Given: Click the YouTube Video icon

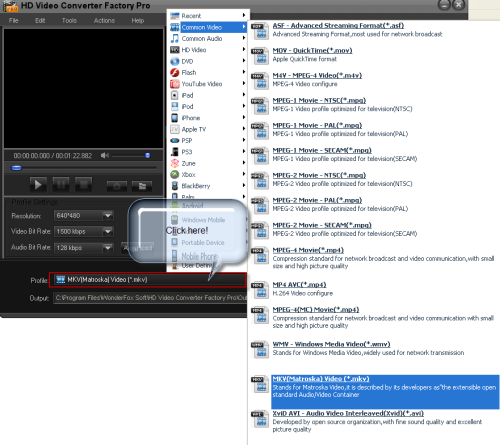Looking at the screenshot, I should 175,84.
